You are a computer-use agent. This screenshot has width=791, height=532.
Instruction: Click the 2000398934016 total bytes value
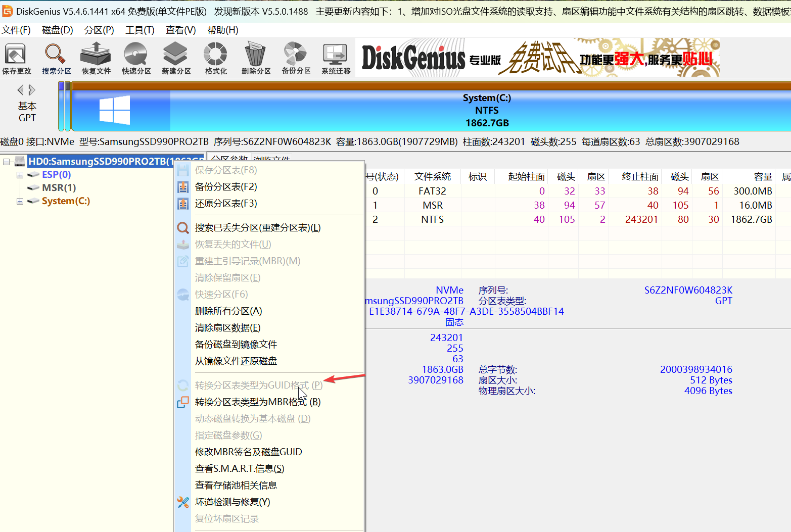tap(696, 370)
